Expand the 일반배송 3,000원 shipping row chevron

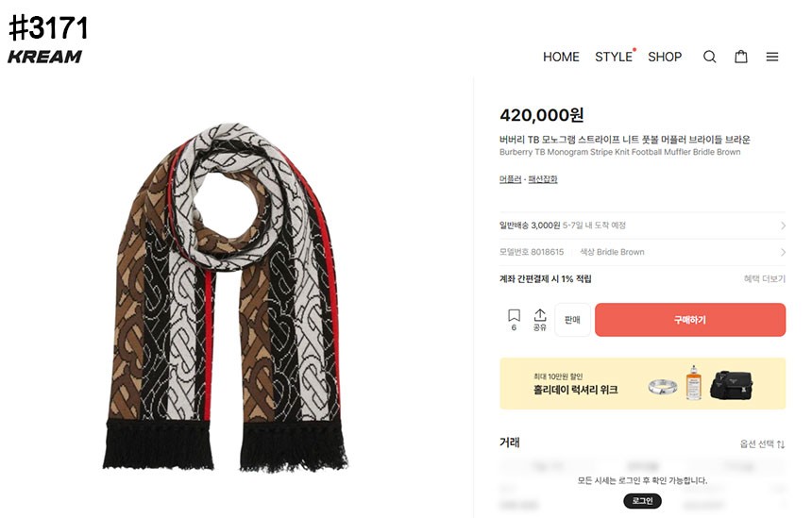click(x=783, y=226)
